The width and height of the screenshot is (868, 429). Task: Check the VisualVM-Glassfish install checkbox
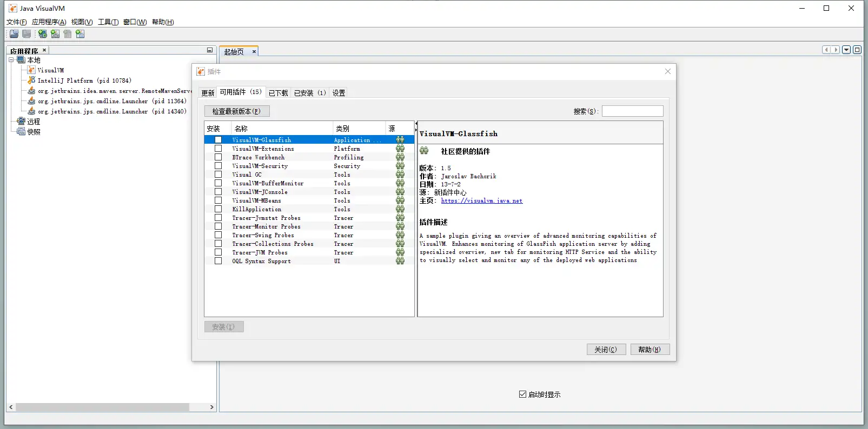tap(218, 140)
